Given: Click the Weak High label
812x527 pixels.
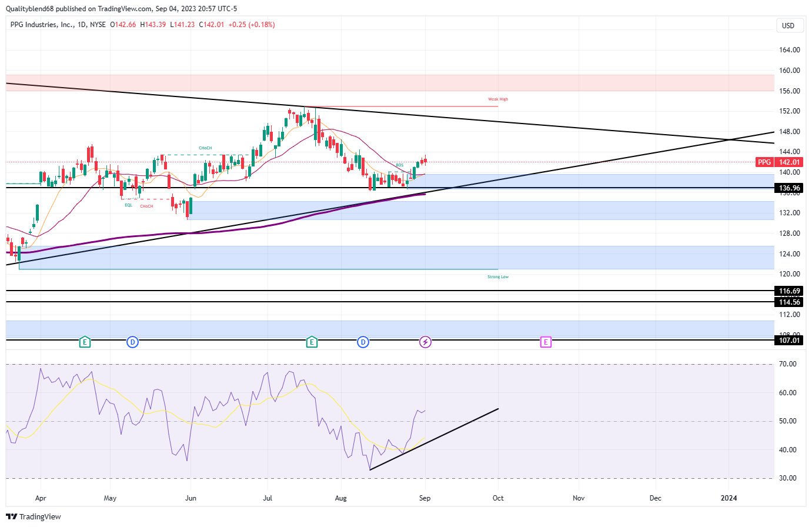Looking at the screenshot, I should pyautogui.click(x=498, y=99).
